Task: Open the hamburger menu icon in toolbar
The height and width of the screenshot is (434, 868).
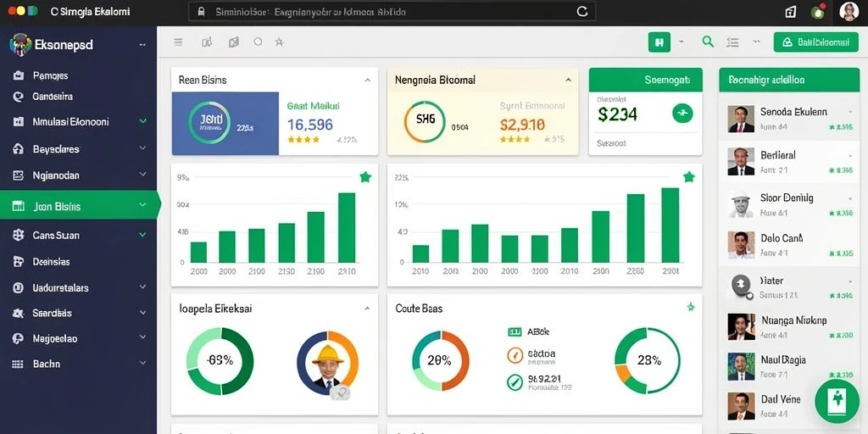Action: click(178, 42)
